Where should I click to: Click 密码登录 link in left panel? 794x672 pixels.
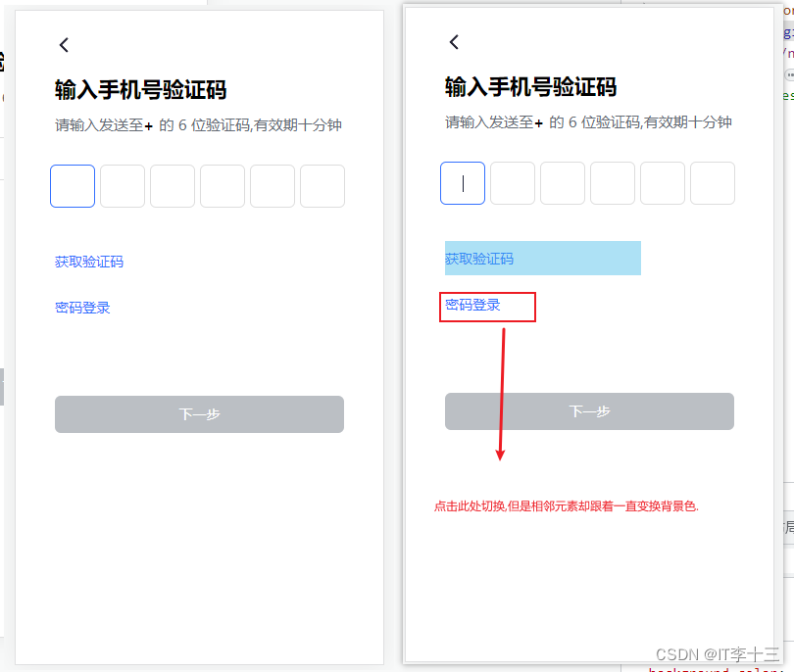coord(82,308)
